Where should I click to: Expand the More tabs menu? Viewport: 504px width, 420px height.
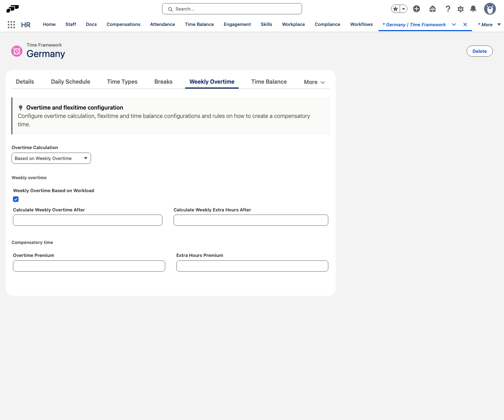[314, 82]
